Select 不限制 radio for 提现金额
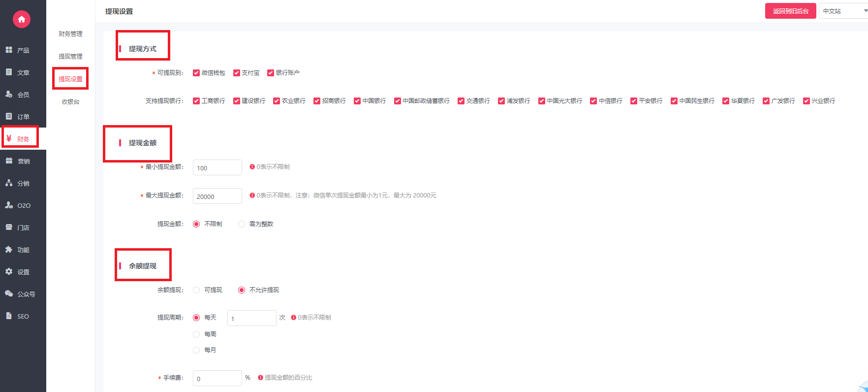 click(x=196, y=224)
